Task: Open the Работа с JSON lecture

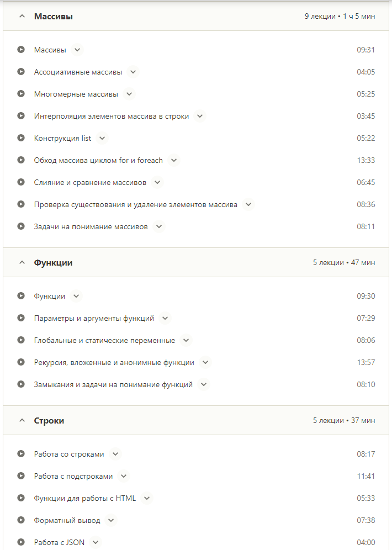Action: coord(59,542)
